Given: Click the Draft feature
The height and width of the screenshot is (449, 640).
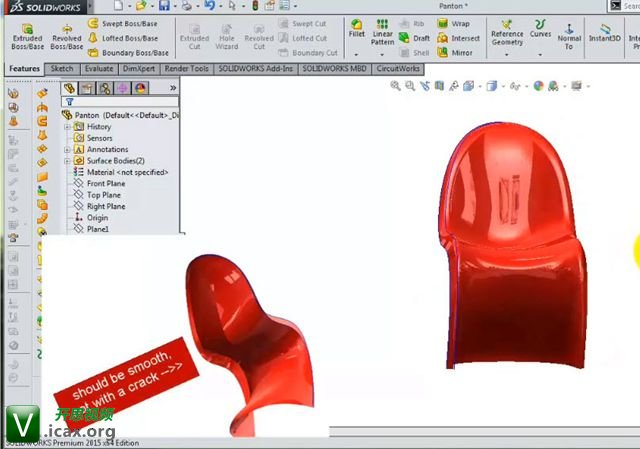Looking at the screenshot, I should click(x=414, y=38).
